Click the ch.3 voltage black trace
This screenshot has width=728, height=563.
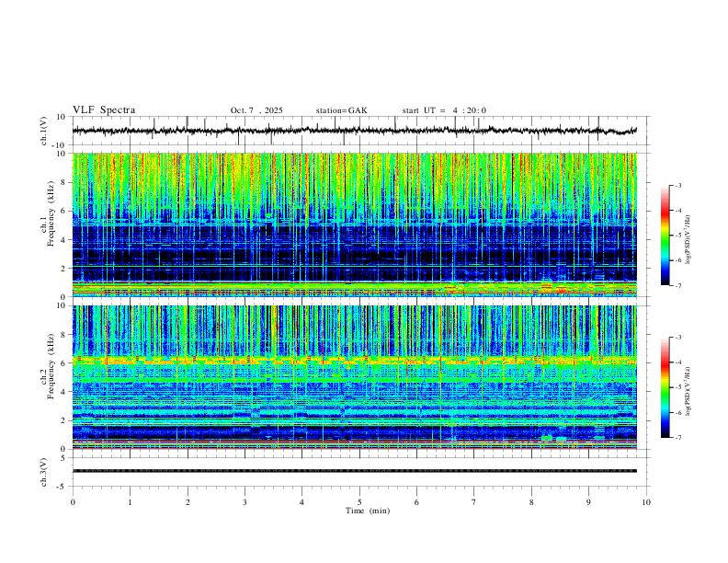tap(354, 471)
